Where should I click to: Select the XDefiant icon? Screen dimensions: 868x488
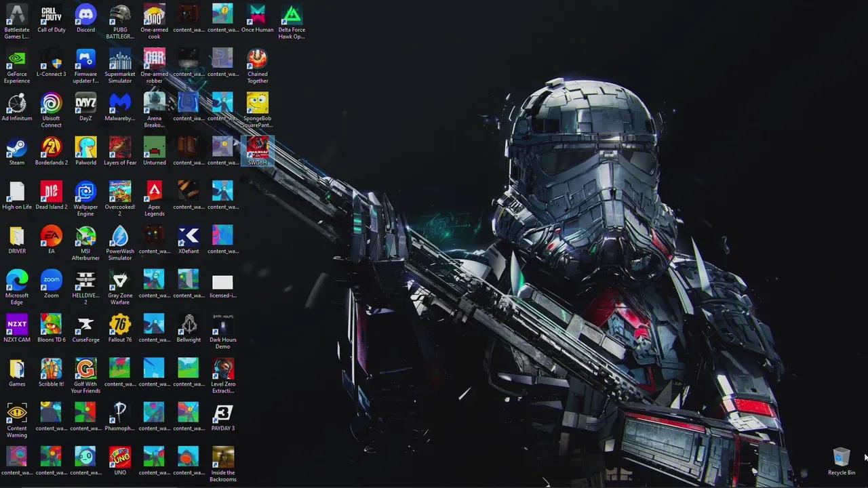point(189,240)
